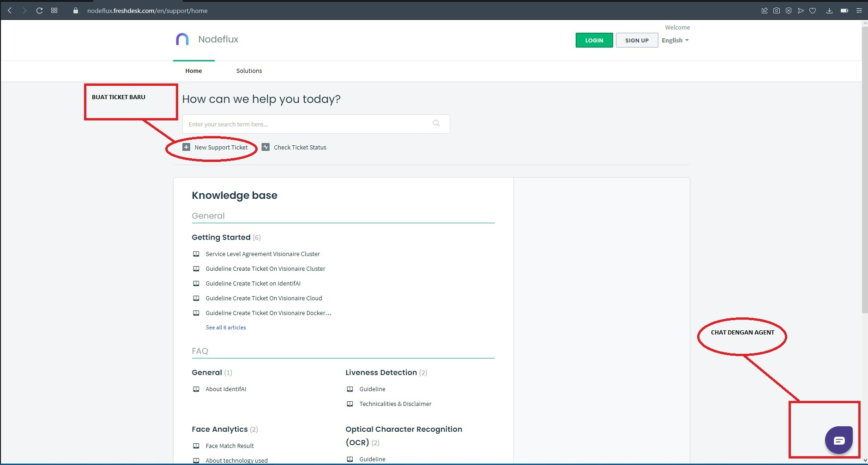The image size is (868, 465).
Task: Go back using the browser back arrow
Action: (x=10, y=10)
